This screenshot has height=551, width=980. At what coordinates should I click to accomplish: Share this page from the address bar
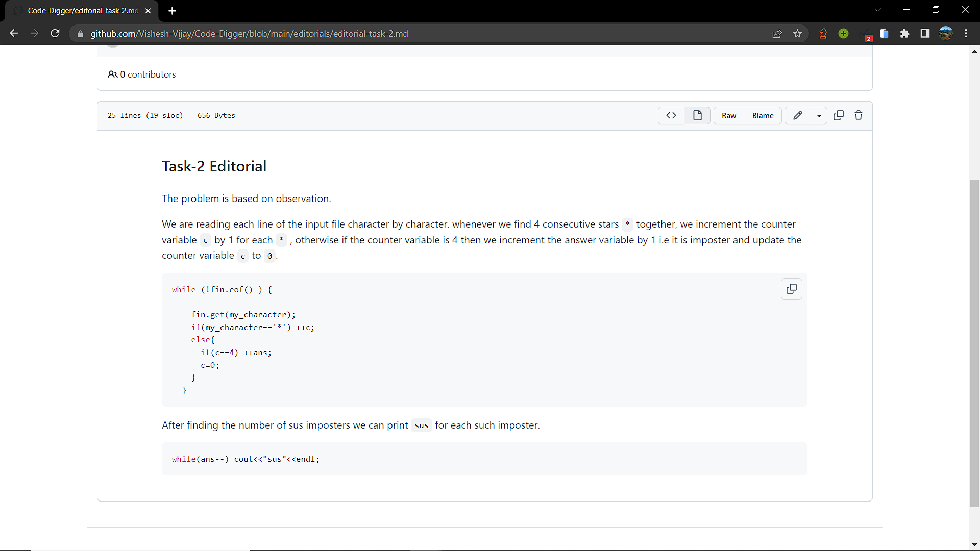tap(777, 34)
